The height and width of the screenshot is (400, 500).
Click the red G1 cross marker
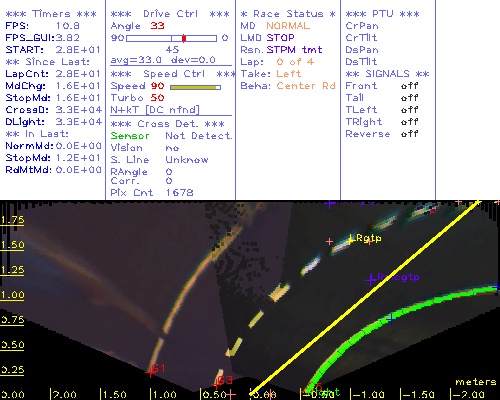151,372
